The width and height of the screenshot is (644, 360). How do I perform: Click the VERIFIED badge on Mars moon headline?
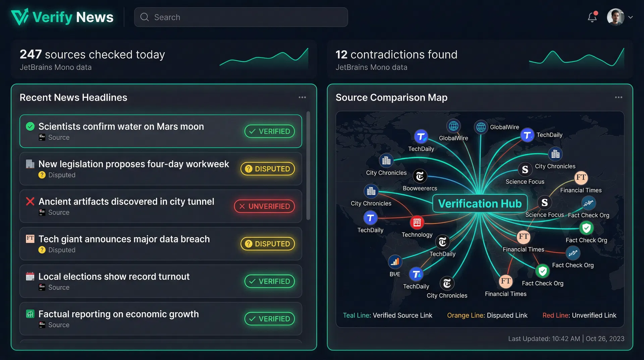click(269, 131)
